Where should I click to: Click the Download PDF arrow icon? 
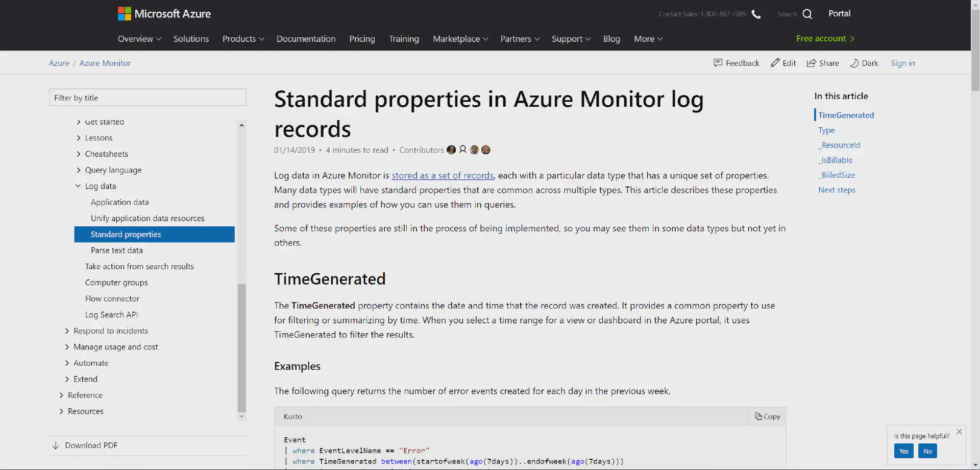pyautogui.click(x=56, y=445)
